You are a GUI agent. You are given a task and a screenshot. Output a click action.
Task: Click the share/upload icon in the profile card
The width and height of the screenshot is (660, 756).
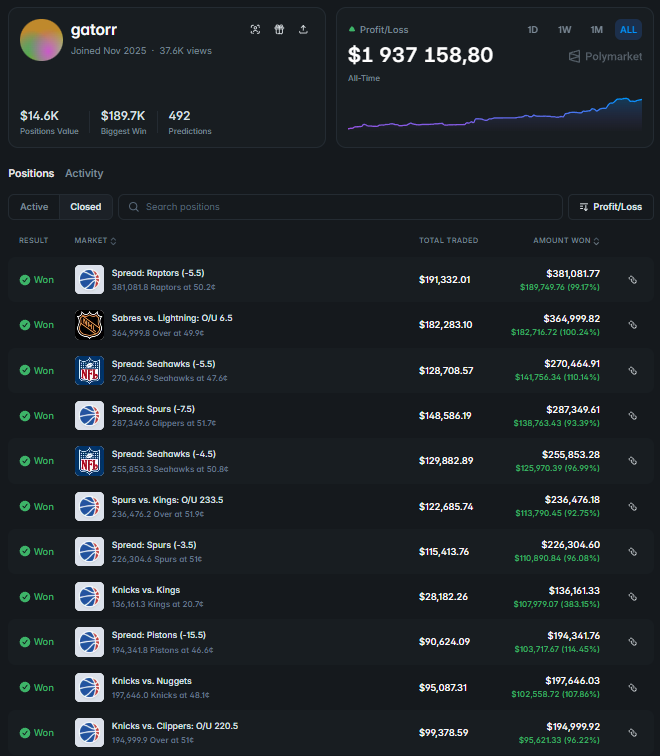303,29
